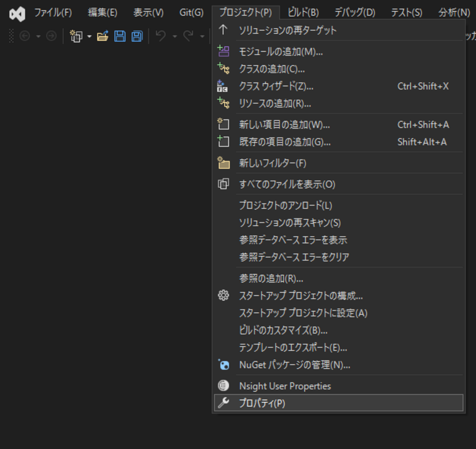Open NuGet パッケージの管理(N)...
The width and height of the screenshot is (476, 449).
coord(339,365)
